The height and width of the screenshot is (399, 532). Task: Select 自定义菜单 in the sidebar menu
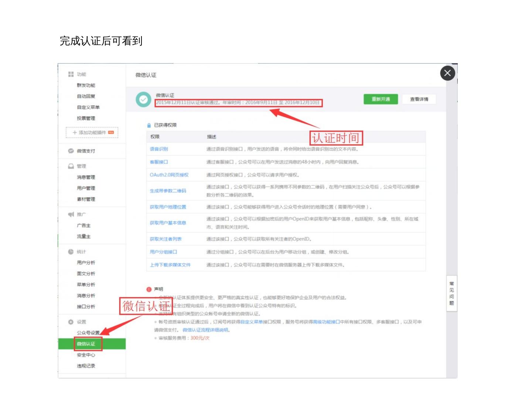click(x=88, y=108)
